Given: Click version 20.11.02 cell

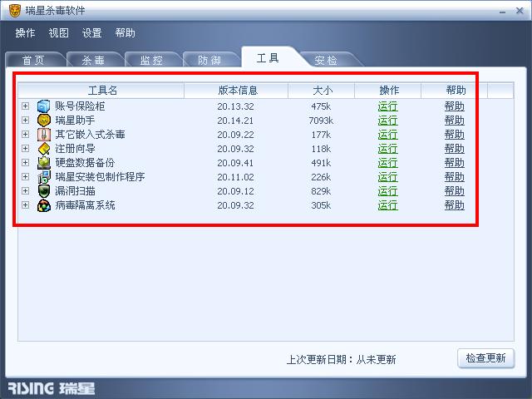Looking at the screenshot, I should coord(235,177).
